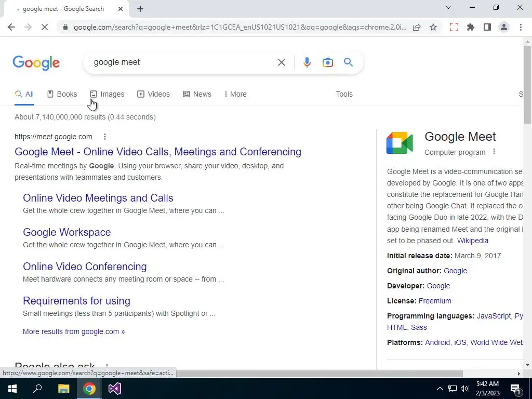Screen dimensions: 532x399
Task: Click the Chrome icon in the taskbar
Action: point(89,389)
